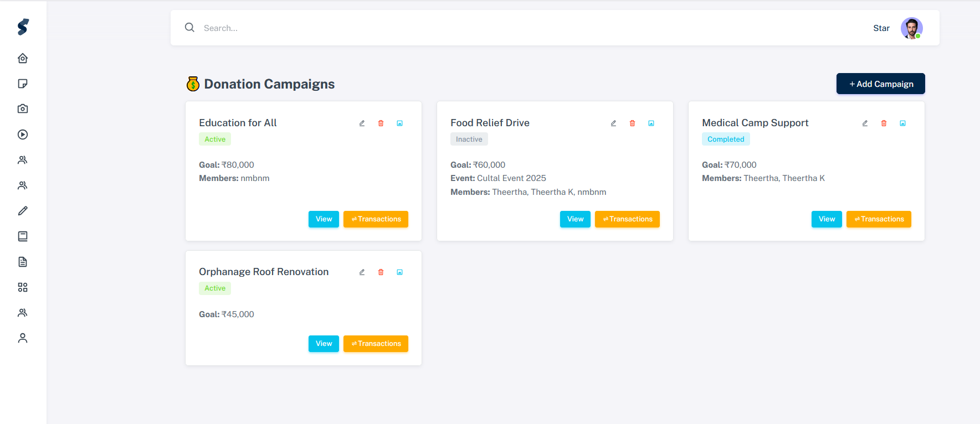
Task: View the Education for All campaign
Action: (324, 219)
